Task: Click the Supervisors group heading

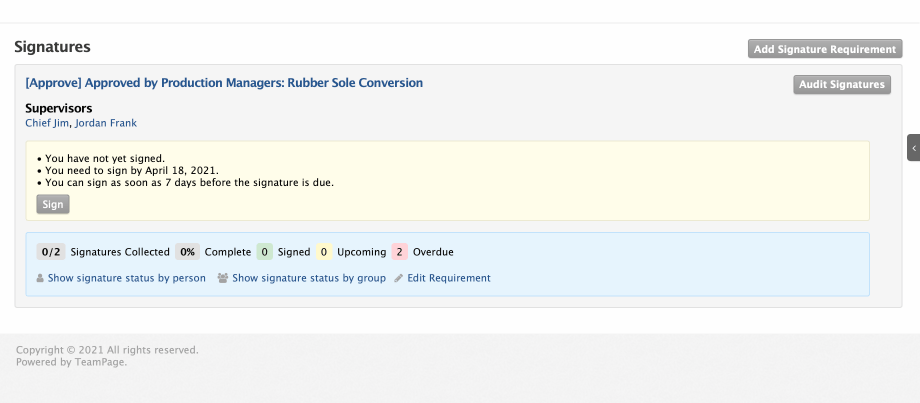Action: [58, 108]
